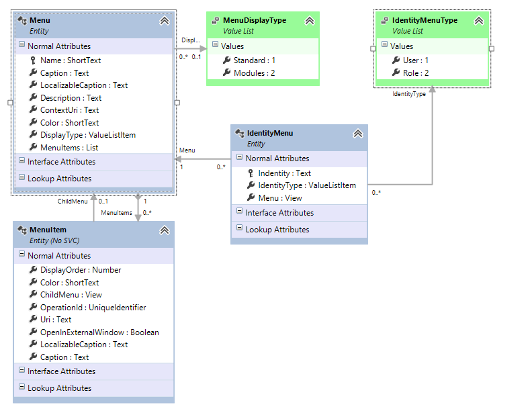Image resolution: width=532 pixels, height=409 pixels.
Task: Click the key icon beside Name : ShortText
Action: (x=33, y=60)
